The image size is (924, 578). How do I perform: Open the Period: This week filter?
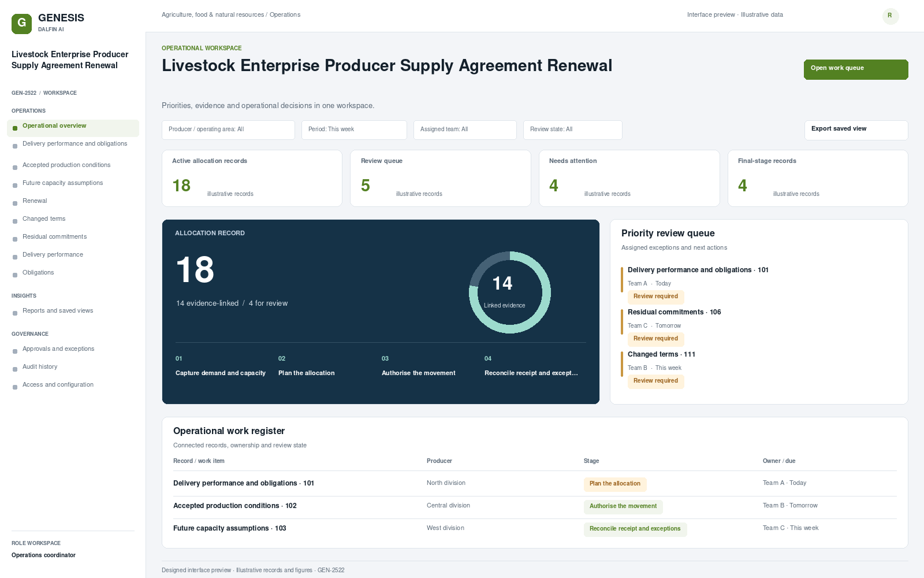[354, 130]
